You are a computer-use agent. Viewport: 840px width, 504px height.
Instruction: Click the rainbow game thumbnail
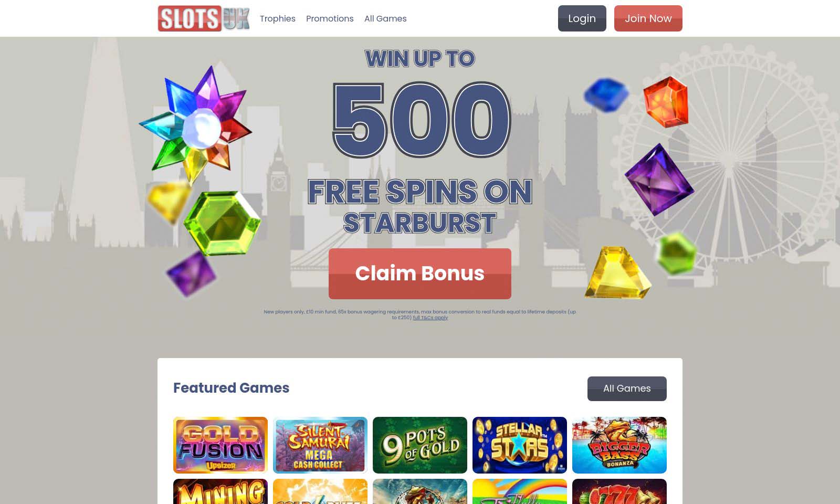click(520, 491)
